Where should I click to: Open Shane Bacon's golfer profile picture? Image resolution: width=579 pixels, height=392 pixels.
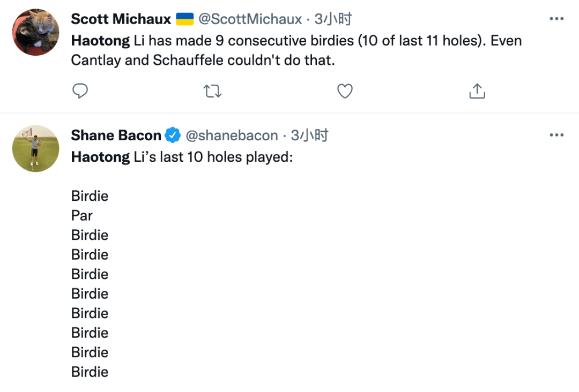coord(36,148)
